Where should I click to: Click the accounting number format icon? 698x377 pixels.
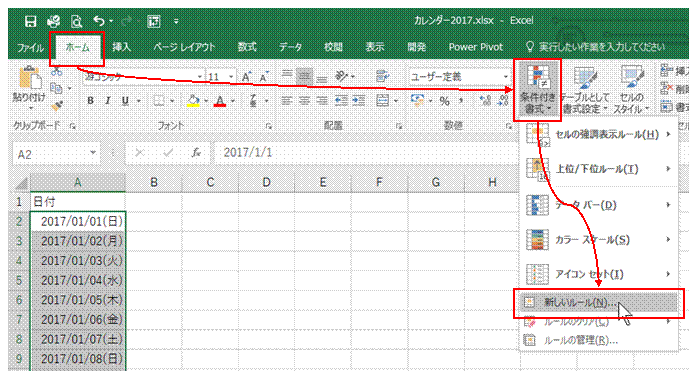(x=418, y=101)
